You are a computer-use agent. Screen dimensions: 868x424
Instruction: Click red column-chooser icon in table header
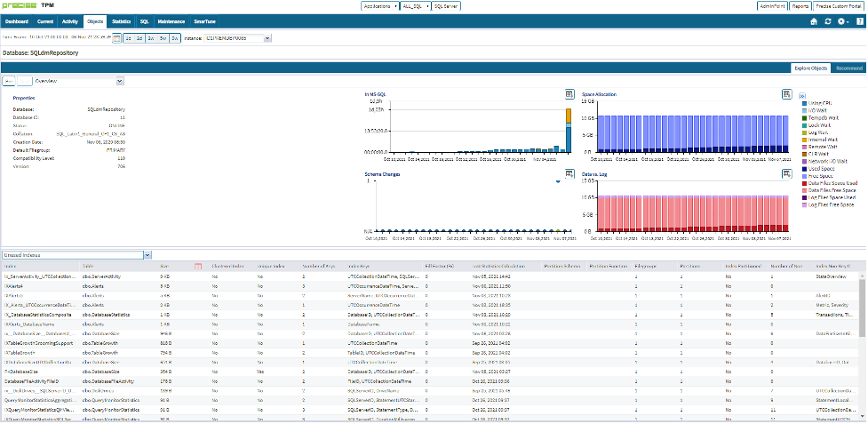[198, 267]
